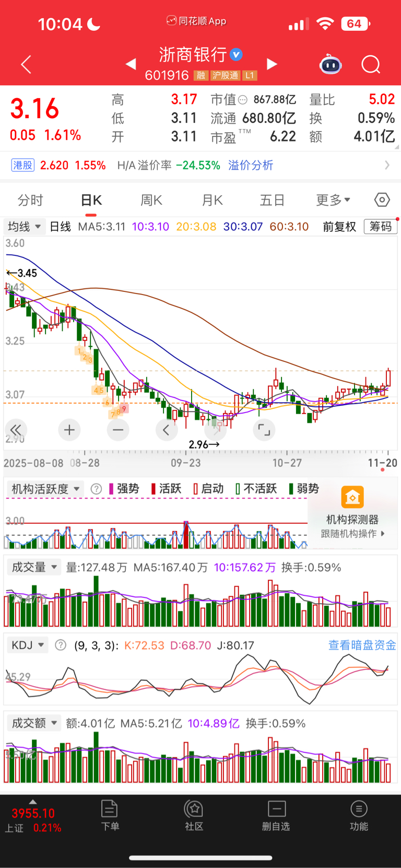Viewport: 401px width, 868px height.
Task: Open 社区 community icon
Action: click(x=194, y=815)
